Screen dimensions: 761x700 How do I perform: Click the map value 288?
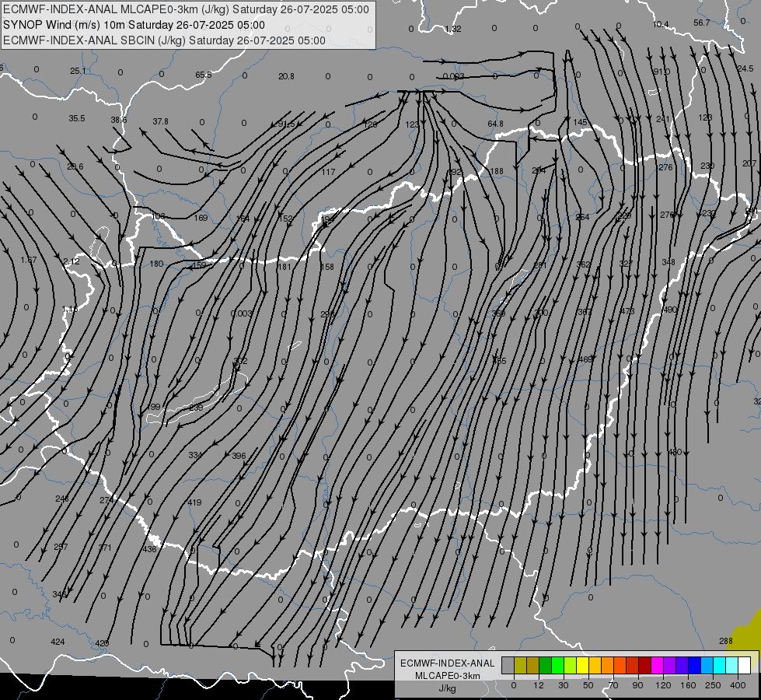pyautogui.click(x=725, y=641)
